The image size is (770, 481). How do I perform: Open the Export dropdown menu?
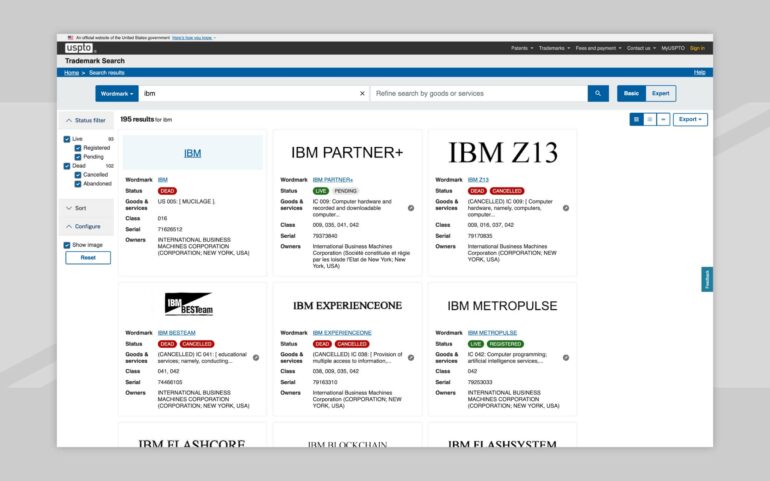pos(690,119)
